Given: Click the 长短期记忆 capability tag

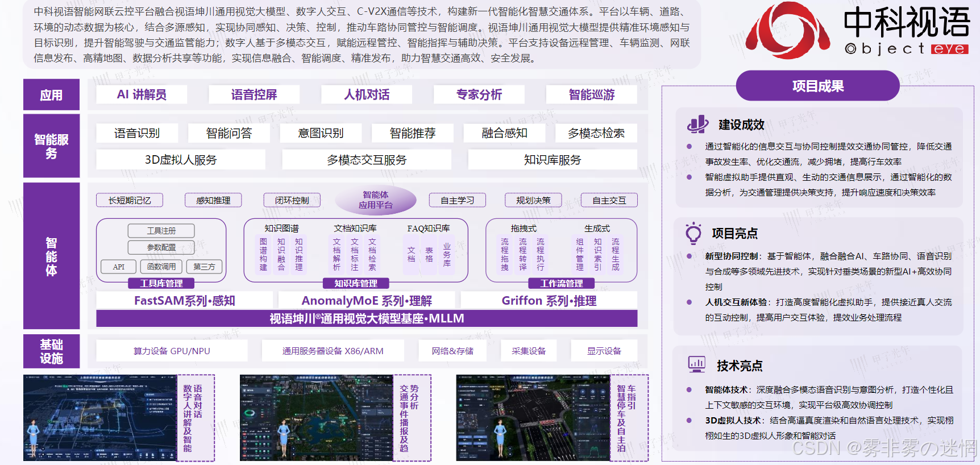Looking at the screenshot, I should pyautogui.click(x=130, y=200).
